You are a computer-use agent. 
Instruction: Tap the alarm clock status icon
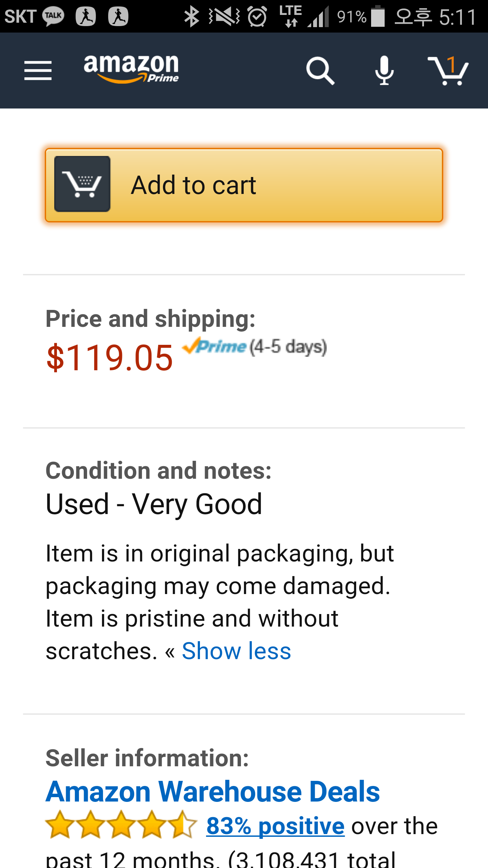tap(257, 16)
